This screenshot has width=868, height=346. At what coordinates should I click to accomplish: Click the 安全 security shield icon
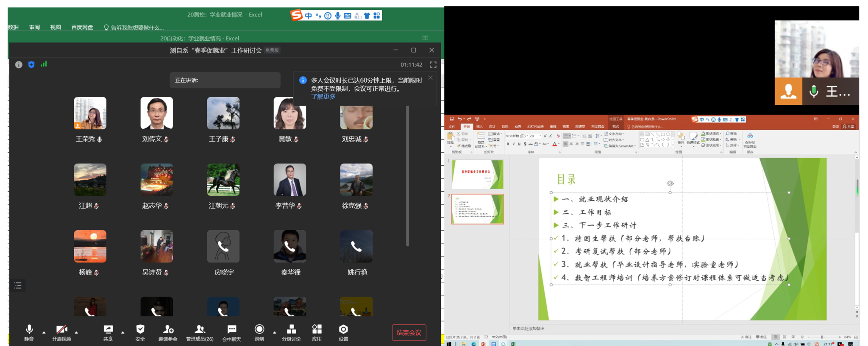coord(140,332)
